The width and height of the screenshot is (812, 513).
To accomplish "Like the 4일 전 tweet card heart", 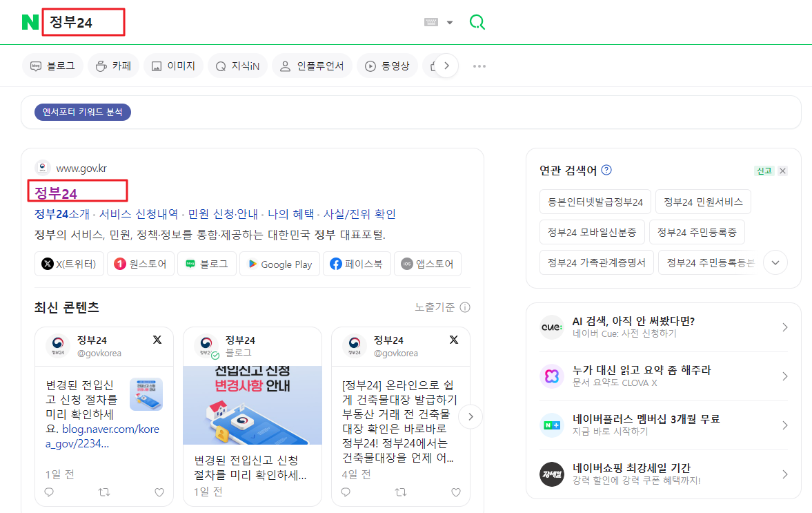I will [x=456, y=492].
